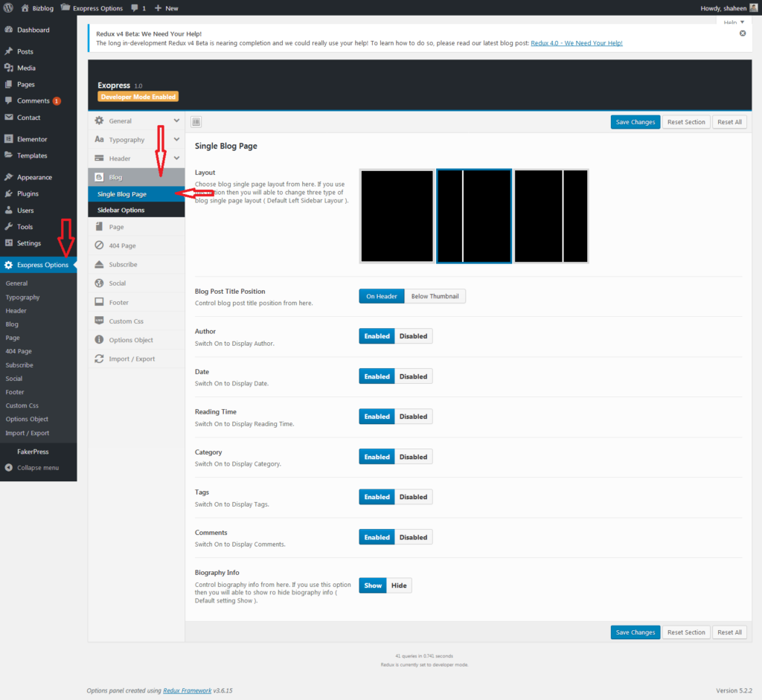Image resolution: width=762 pixels, height=700 pixels.
Task: Click the WordPress logo icon
Action: click(x=8, y=7)
